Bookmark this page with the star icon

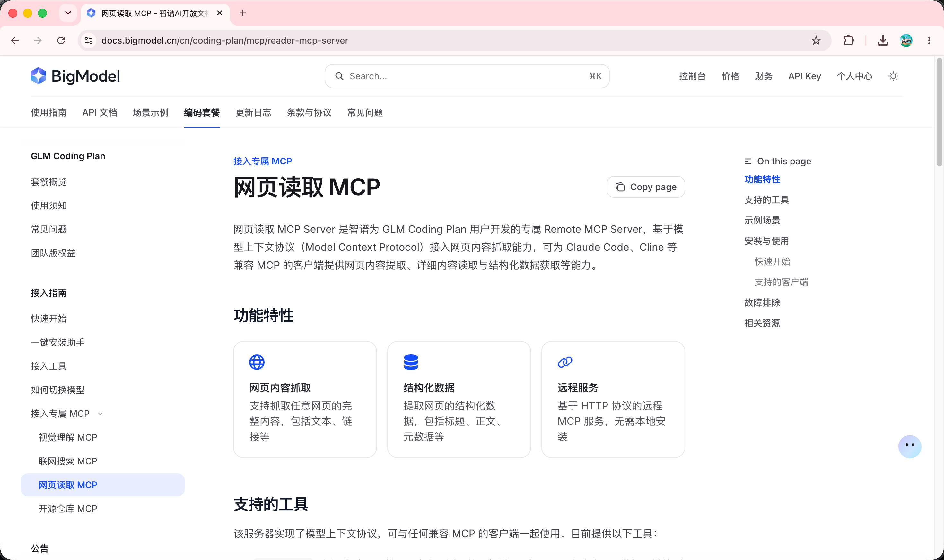pos(816,40)
